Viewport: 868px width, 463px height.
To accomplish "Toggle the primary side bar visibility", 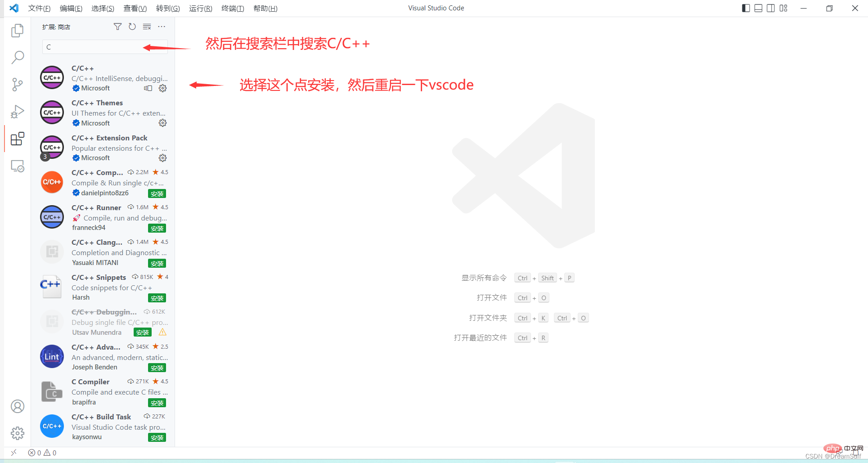I will pos(745,8).
